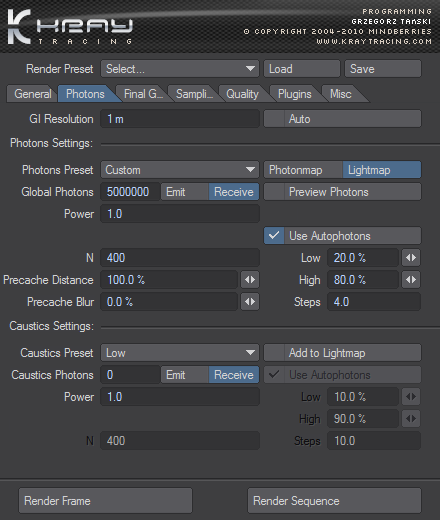Open the Quality tab
This screenshot has height=520, width=440.
pos(242,94)
